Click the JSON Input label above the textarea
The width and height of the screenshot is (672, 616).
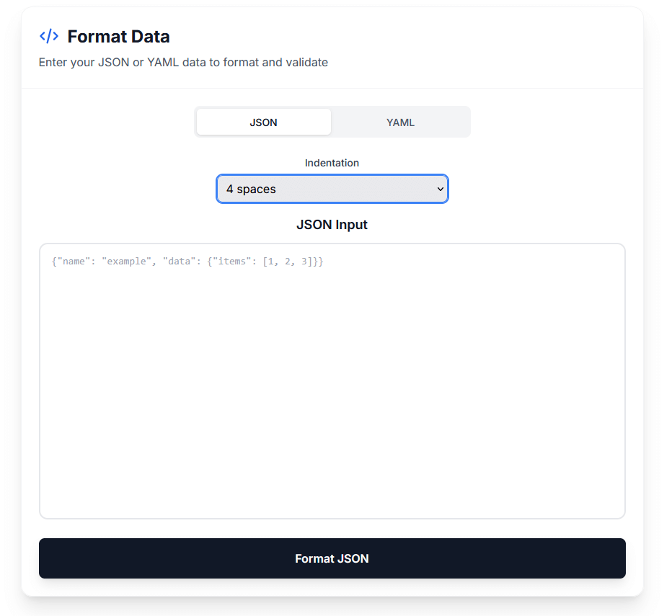[332, 225]
